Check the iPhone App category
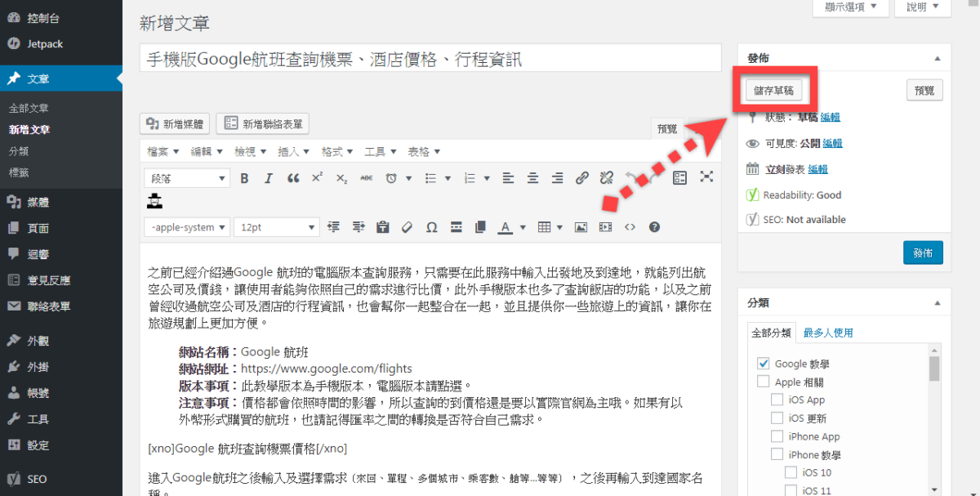The image size is (980, 496). click(777, 436)
